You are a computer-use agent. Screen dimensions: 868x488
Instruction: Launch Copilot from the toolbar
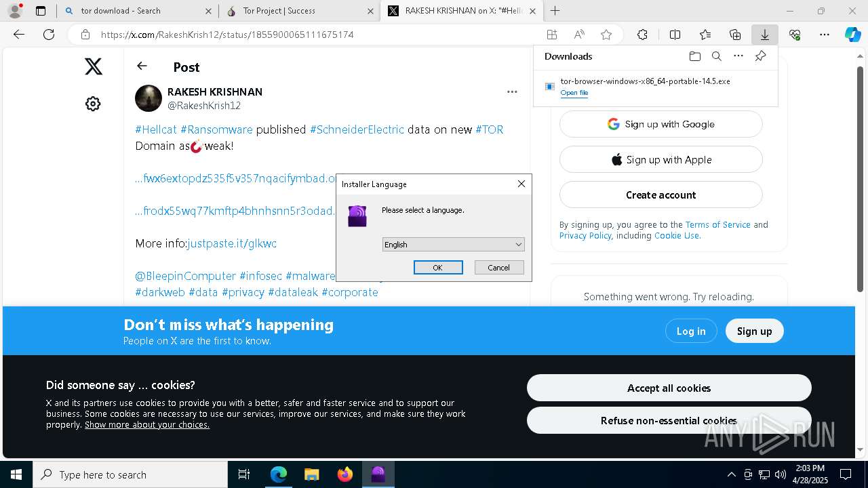[853, 35]
